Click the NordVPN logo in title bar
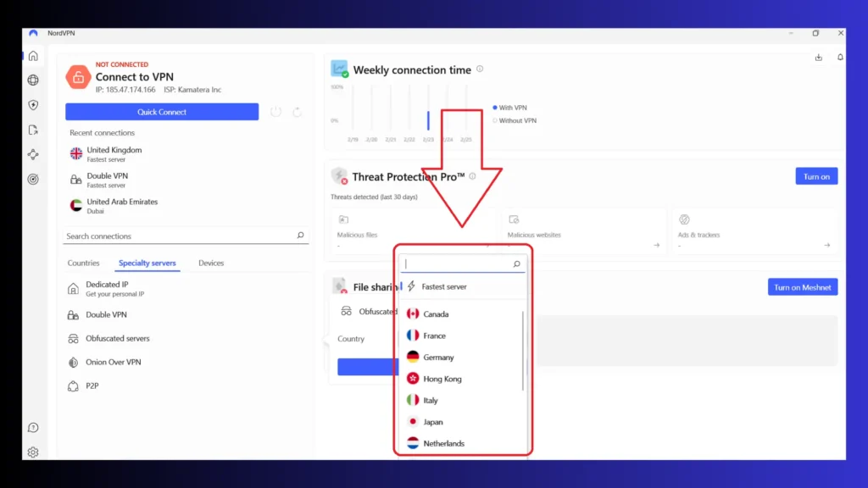This screenshot has width=868, height=488. (x=33, y=33)
